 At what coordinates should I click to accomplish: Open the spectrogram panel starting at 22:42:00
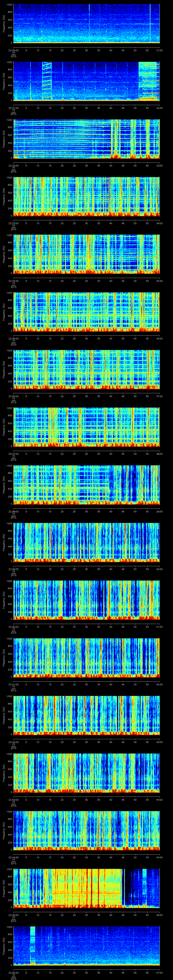pyautogui.click(x=87, y=715)
